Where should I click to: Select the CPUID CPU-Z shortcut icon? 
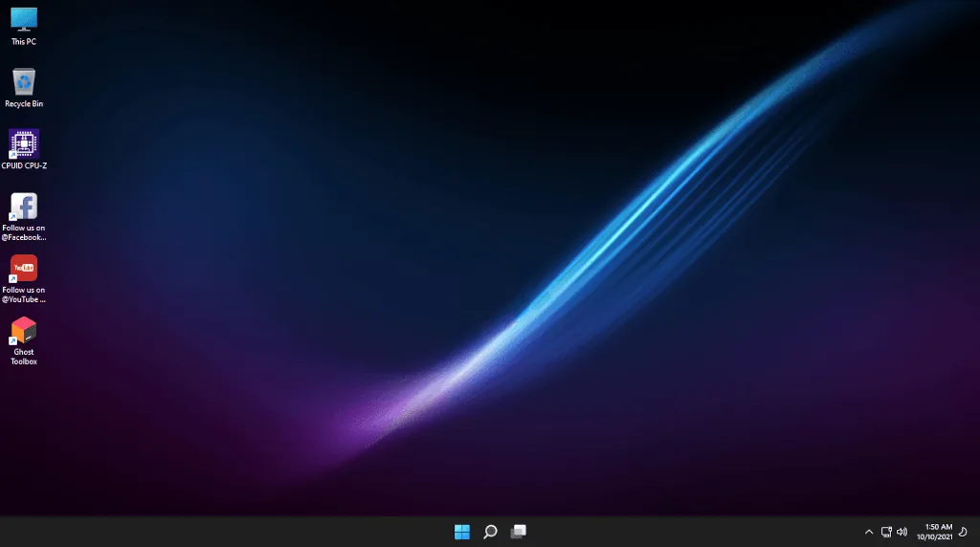click(24, 143)
